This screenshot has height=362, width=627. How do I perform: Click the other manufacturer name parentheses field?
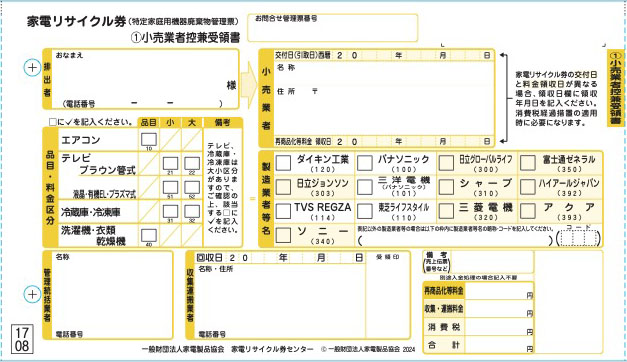[455, 240]
